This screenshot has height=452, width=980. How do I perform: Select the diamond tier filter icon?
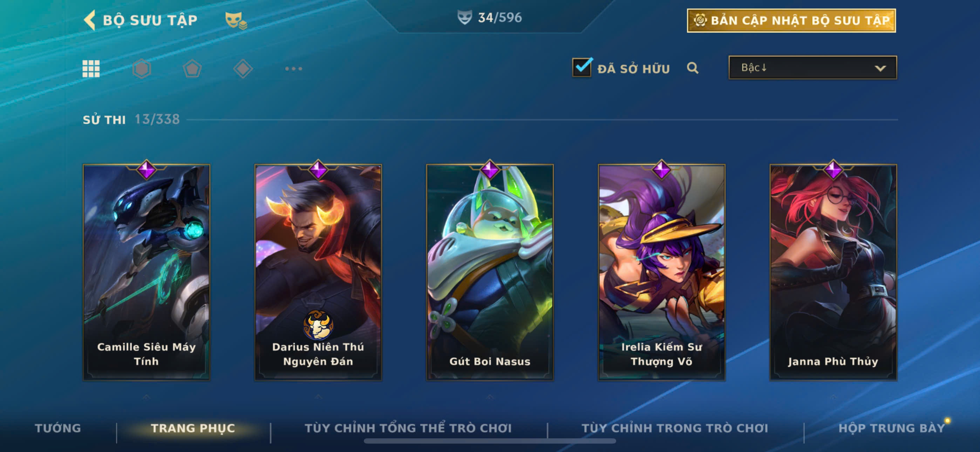coord(243,69)
